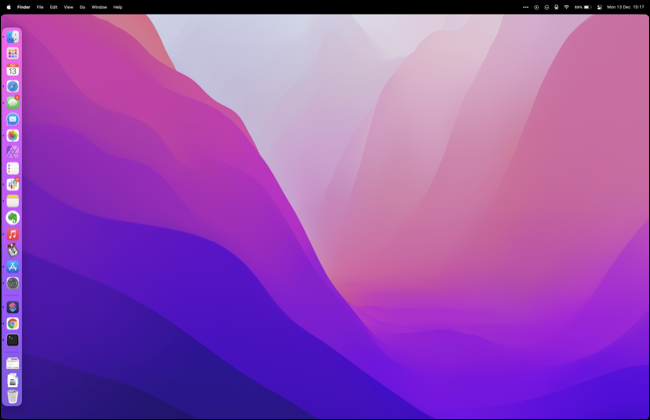The image size is (650, 420).
Task: Launch Launchpad from the Dock
Action: (x=13, y=54)
